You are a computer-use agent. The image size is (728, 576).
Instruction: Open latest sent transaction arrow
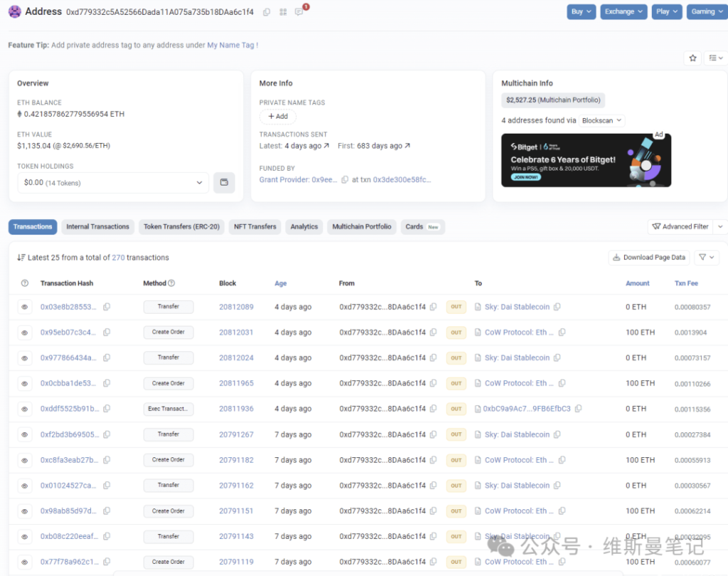(x=326, y=146)
